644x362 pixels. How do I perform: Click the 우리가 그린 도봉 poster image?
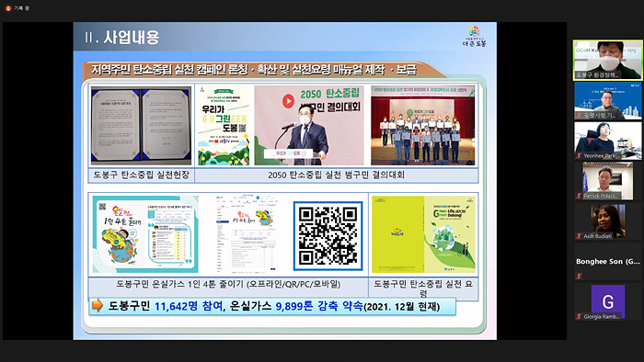click(x=224, y=125)
